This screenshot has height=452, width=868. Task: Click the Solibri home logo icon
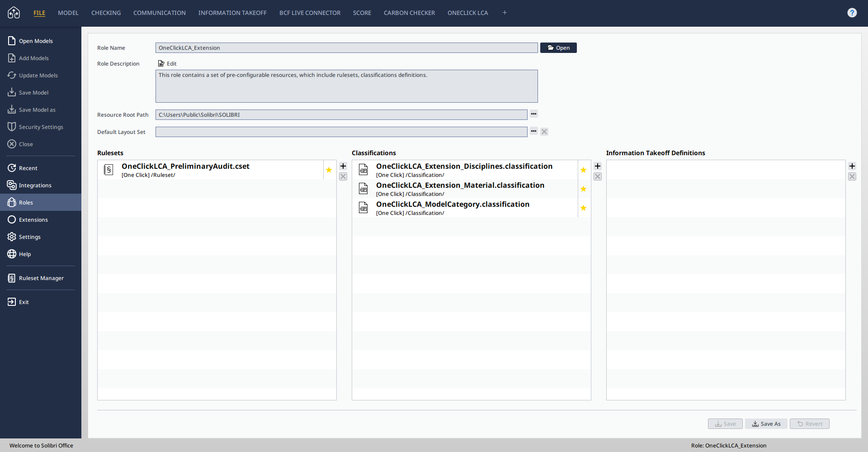(x=14, y=13)
